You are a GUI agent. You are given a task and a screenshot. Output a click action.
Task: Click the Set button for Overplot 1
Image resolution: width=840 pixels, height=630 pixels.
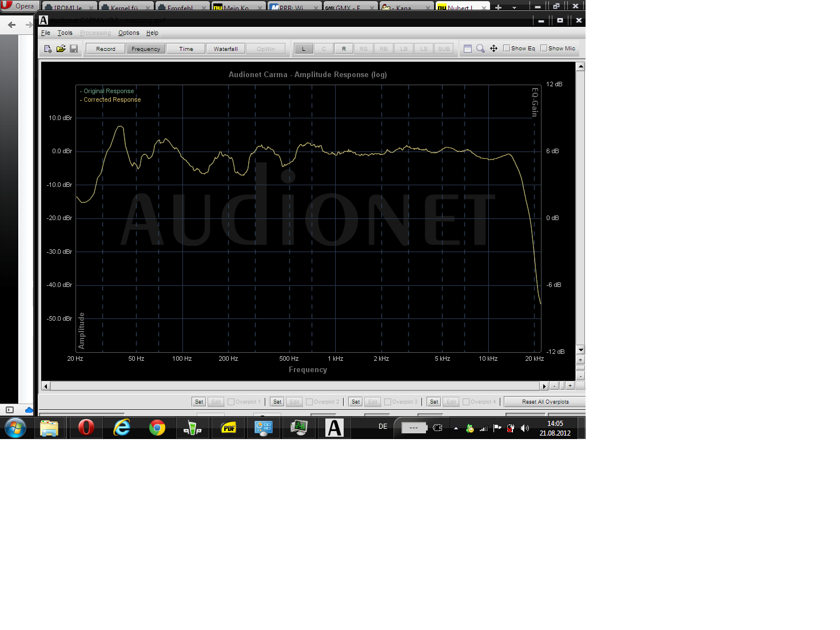pyautogui.click(x=198, y=402)
